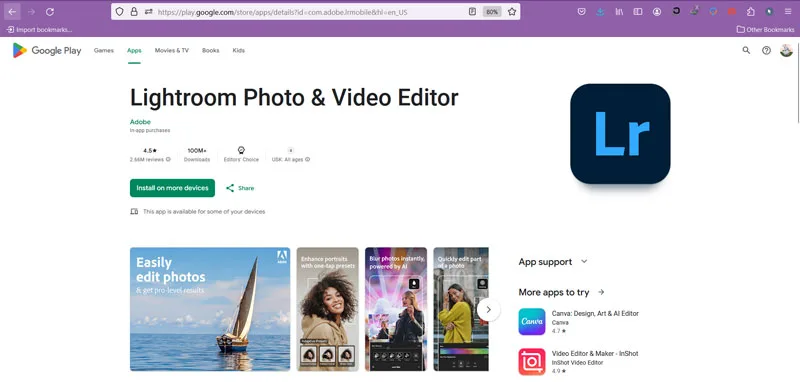Image resolution: width=800 pixels, height=382 pixels.
Task: Open the Kids tab
Action: point(238,50)
